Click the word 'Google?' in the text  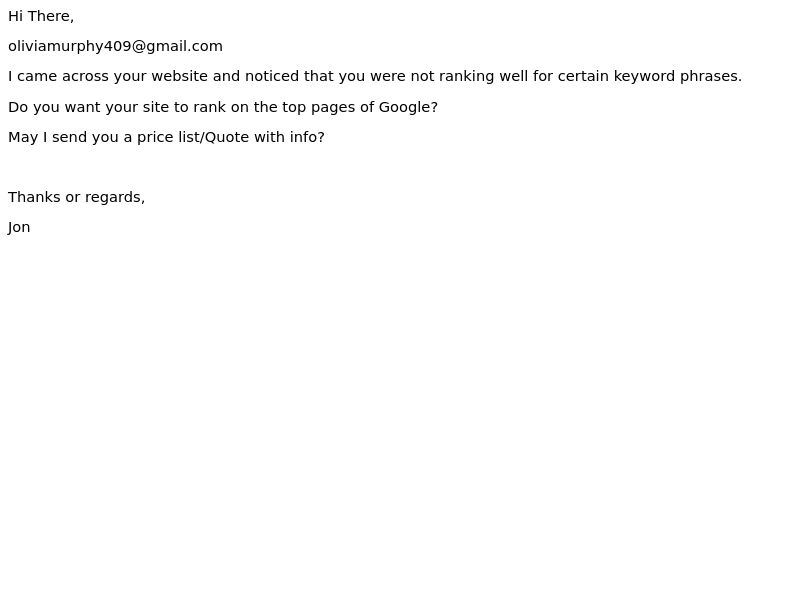tap(408, 107)
